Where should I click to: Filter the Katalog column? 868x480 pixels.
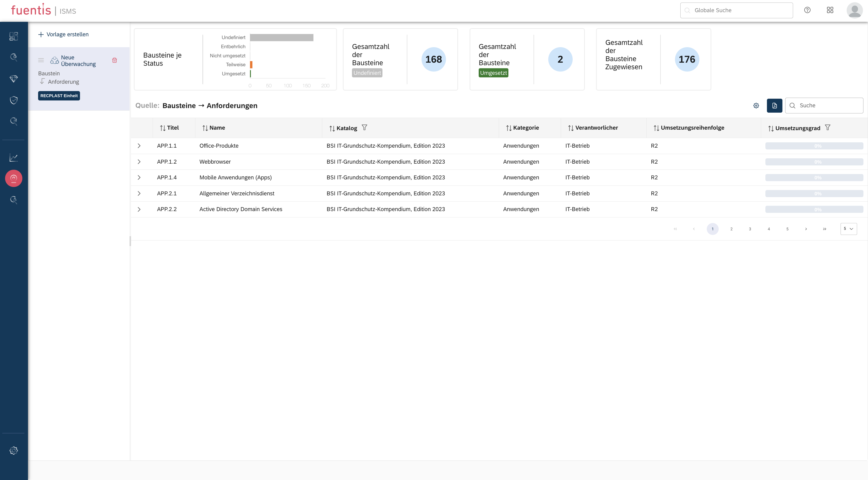[x=364, y=128]
